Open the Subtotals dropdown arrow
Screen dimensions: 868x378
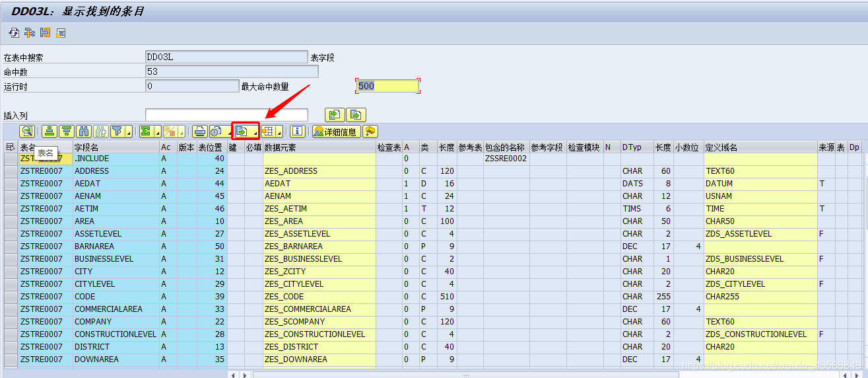point(180,133)
